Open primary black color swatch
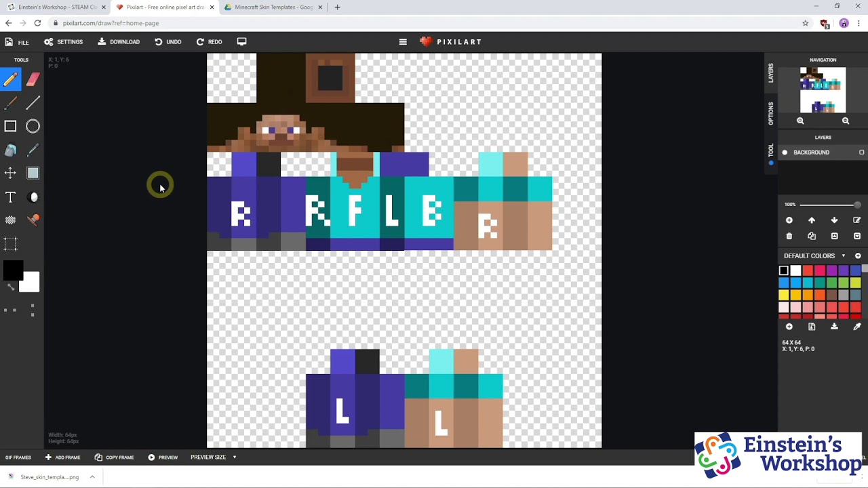 (x=12, y=271)
